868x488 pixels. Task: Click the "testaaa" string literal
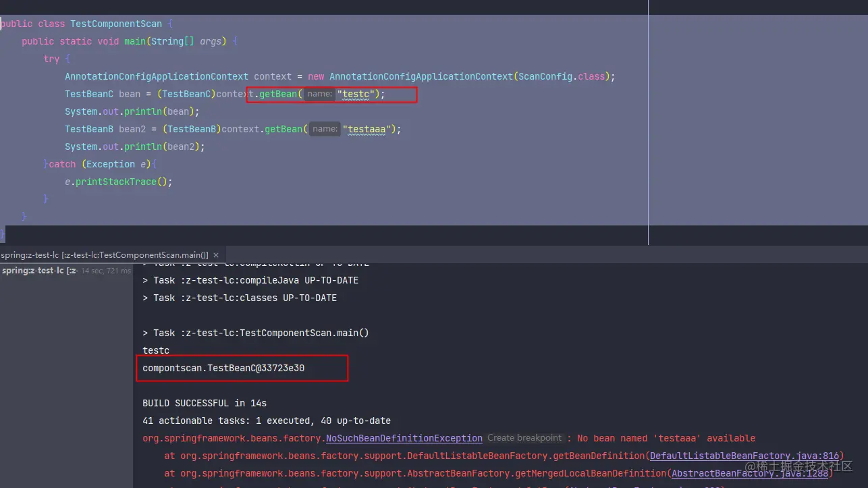point(367,129)
